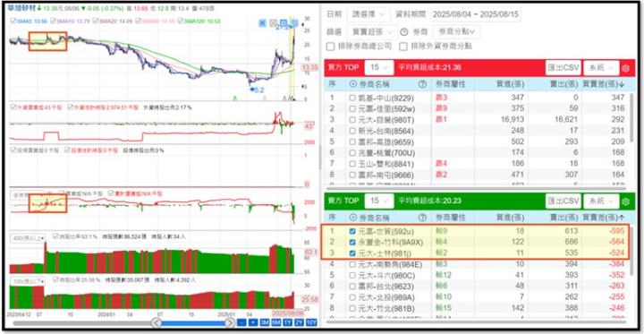644x334 pixels.
Task: Check the 兆豐-桃鶯(700U) broker row
Action: click(352, 152)
